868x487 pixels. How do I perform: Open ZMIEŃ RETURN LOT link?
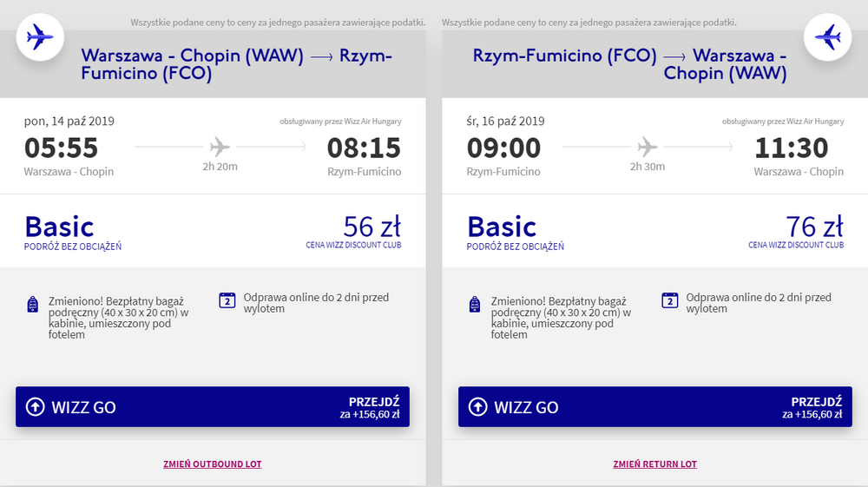654,464
